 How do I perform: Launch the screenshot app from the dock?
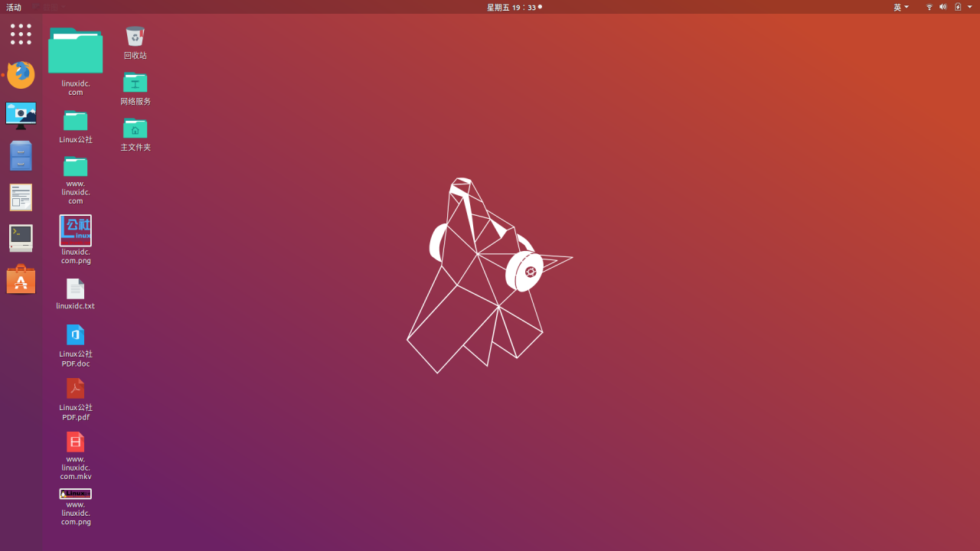[x=21, y=116]
